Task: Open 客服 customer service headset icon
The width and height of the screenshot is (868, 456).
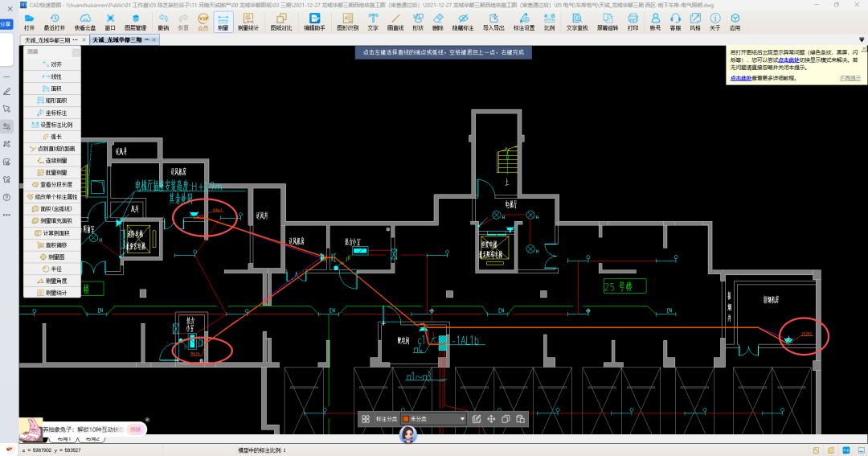Action: coord(675,22)
